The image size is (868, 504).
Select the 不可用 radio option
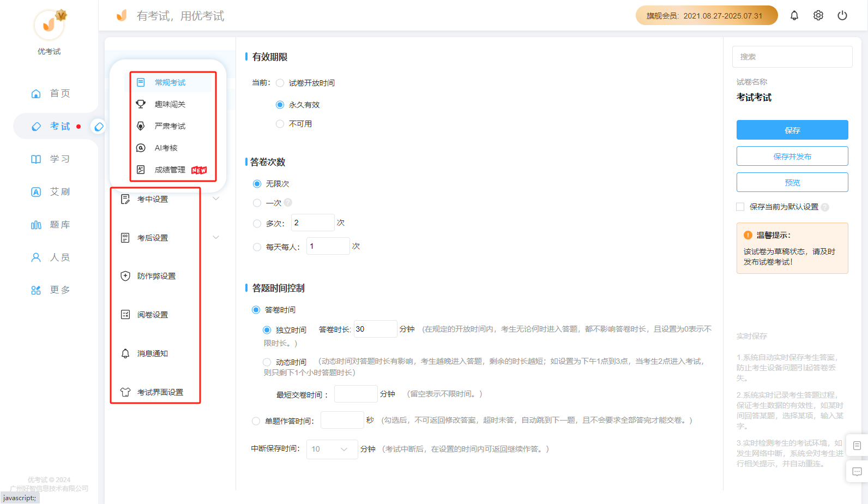click(280, 124)
